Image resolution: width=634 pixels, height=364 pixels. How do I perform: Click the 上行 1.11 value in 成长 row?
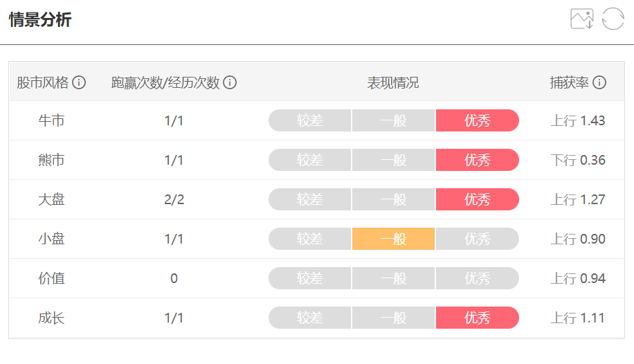[578, 318]
